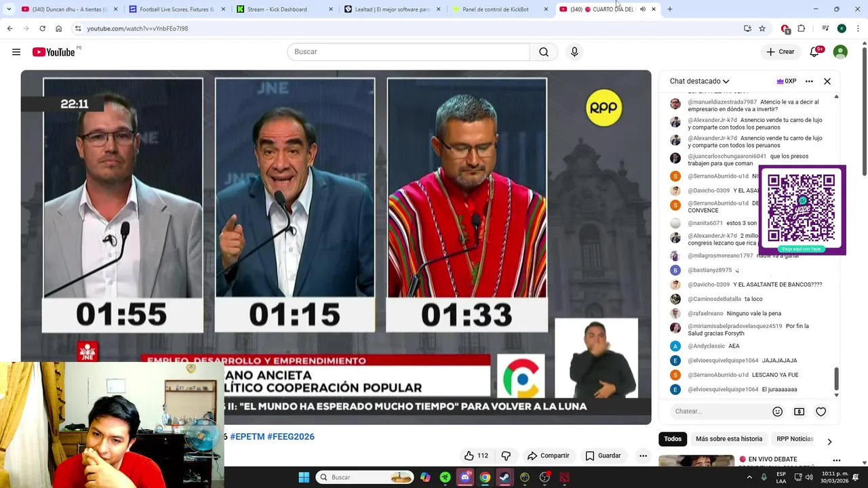Open options for EN VIVO DEBATE video
The image size is (868, 488).
click(836, 461)
